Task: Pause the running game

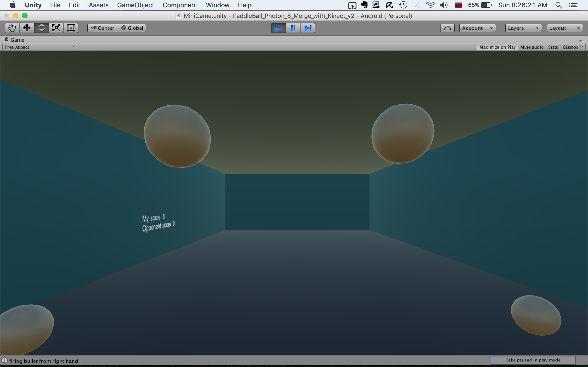Action: [x=293, y=28]
